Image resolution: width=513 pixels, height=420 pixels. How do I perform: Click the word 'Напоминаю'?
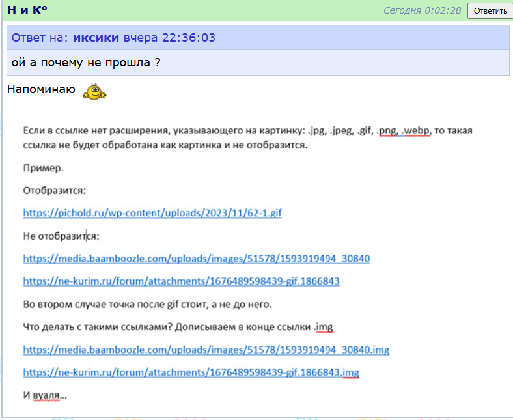(41, 89)
